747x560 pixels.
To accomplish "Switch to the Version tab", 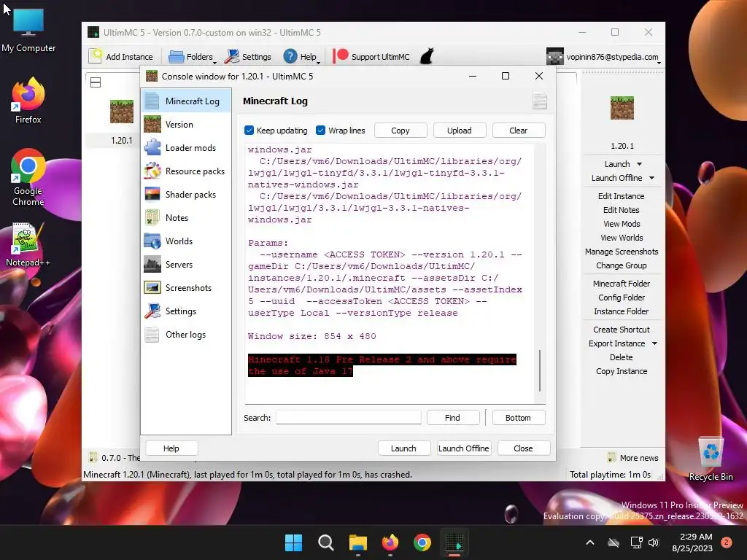I will pyautogui.click(x=186, y=124).
